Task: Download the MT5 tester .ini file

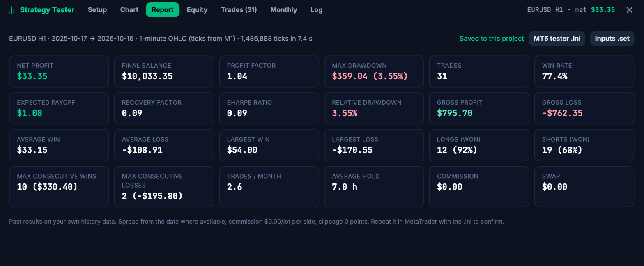Action: (x=557, y=39)
